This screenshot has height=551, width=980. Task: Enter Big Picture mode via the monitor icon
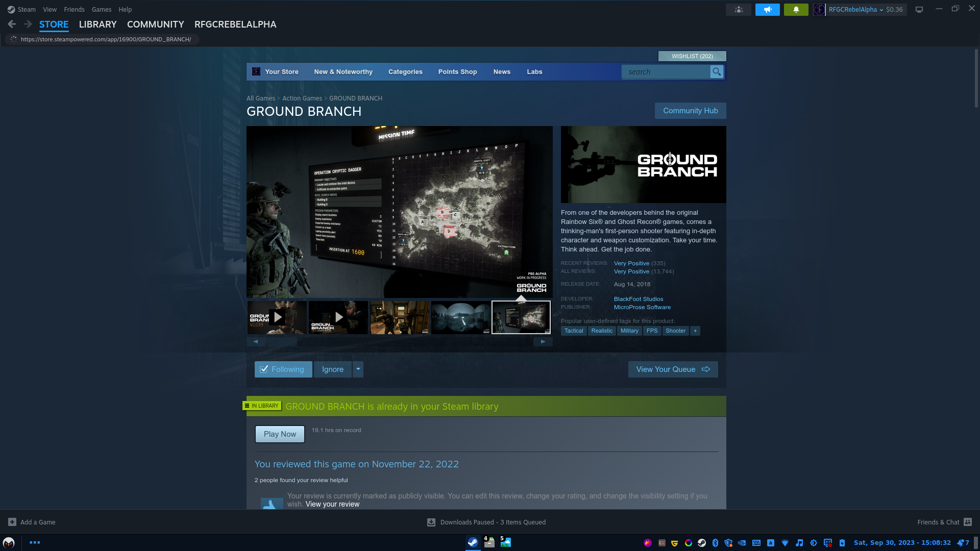919,10
